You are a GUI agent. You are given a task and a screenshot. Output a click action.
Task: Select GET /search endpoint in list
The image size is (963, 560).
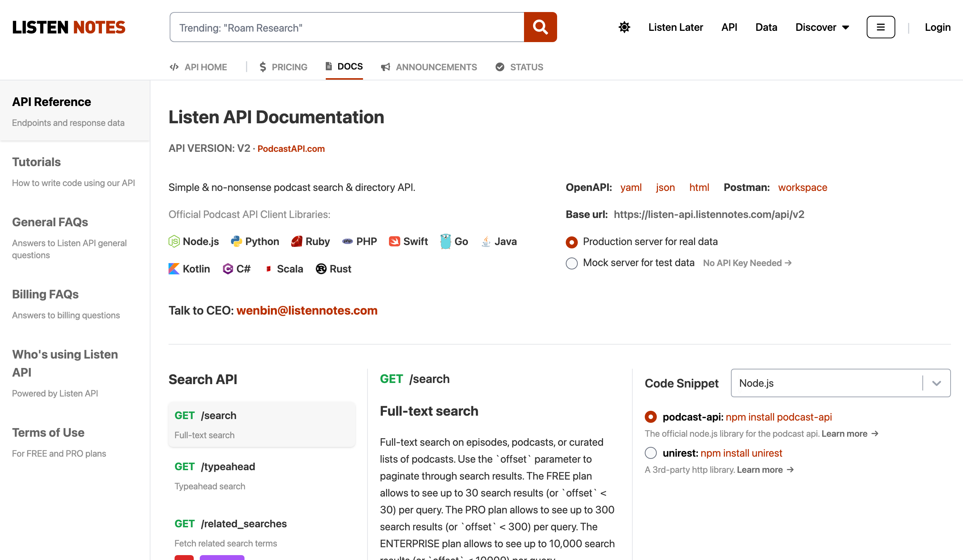click(261, 424)
